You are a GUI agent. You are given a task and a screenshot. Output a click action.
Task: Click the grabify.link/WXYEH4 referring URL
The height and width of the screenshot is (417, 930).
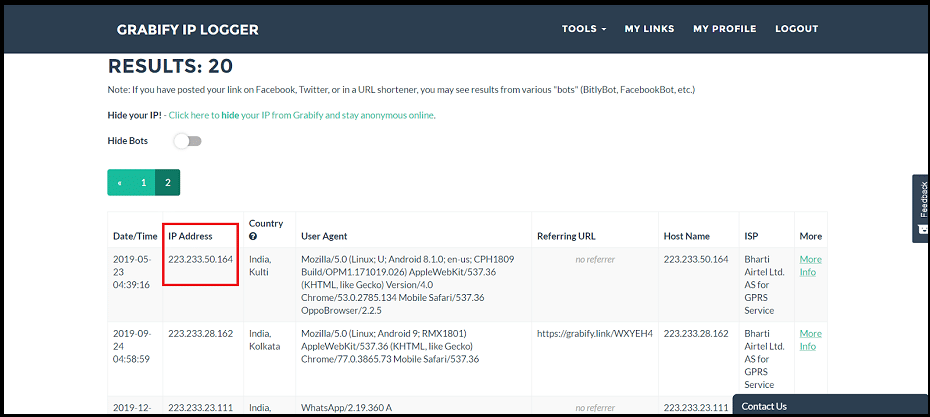click(x=595, y=333)
